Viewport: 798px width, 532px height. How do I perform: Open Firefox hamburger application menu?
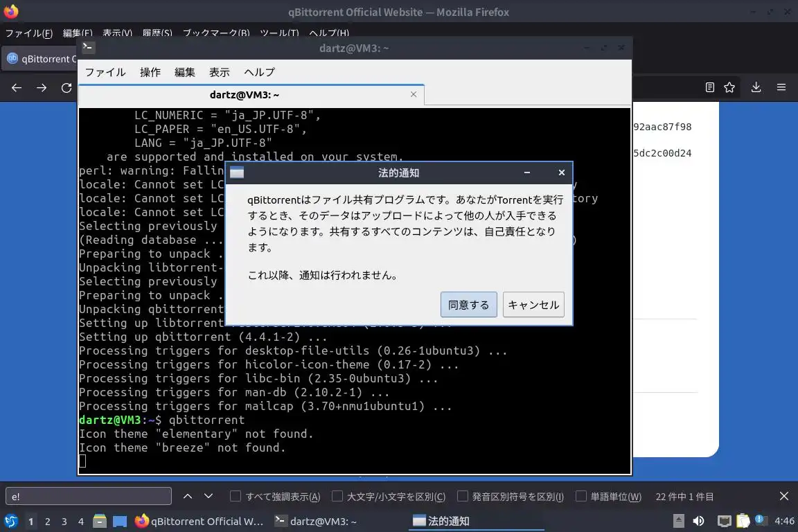[781, 87]
